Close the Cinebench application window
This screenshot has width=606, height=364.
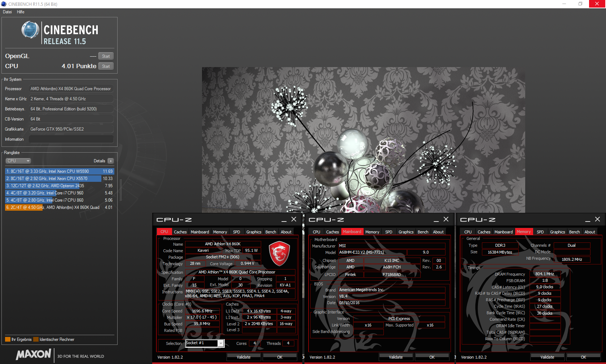[x=597, y=4]
